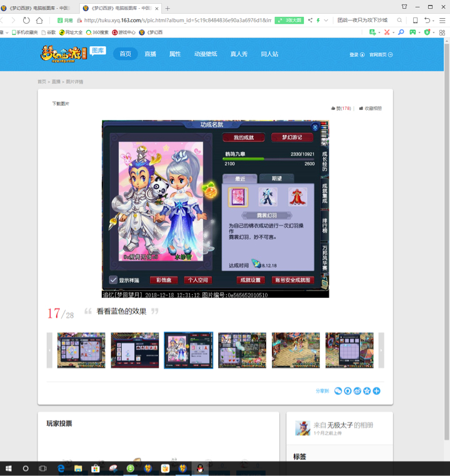The height and width of the screenshot is (476, 450).
Task: Expand the dropdown arrow next to lightning icon
Action: click(326, 21)
